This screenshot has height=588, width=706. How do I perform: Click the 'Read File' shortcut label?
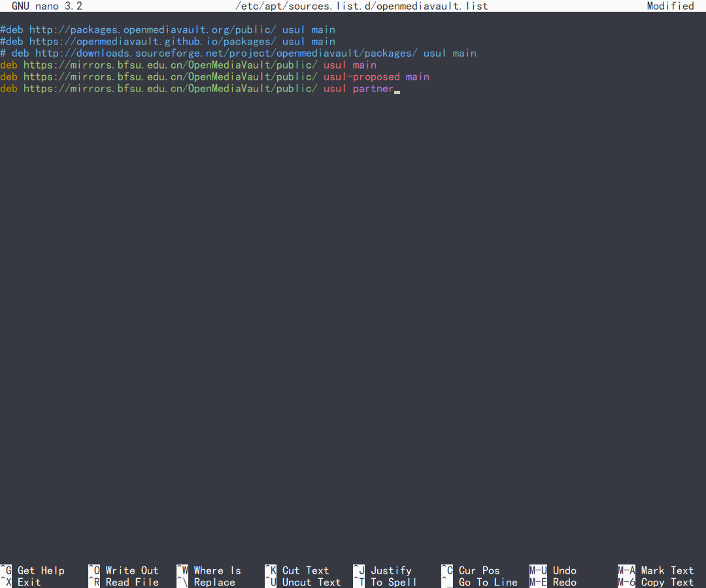tap(132, 582)
